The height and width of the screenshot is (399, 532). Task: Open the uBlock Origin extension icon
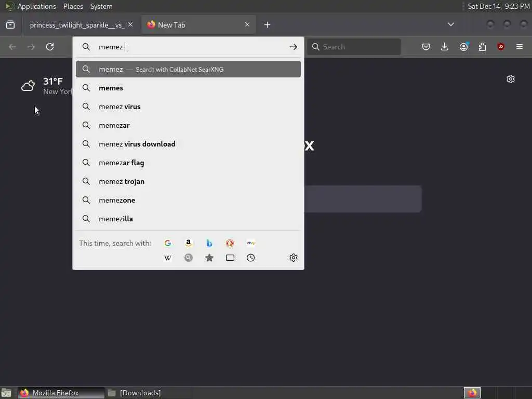(x=501, y=47)
